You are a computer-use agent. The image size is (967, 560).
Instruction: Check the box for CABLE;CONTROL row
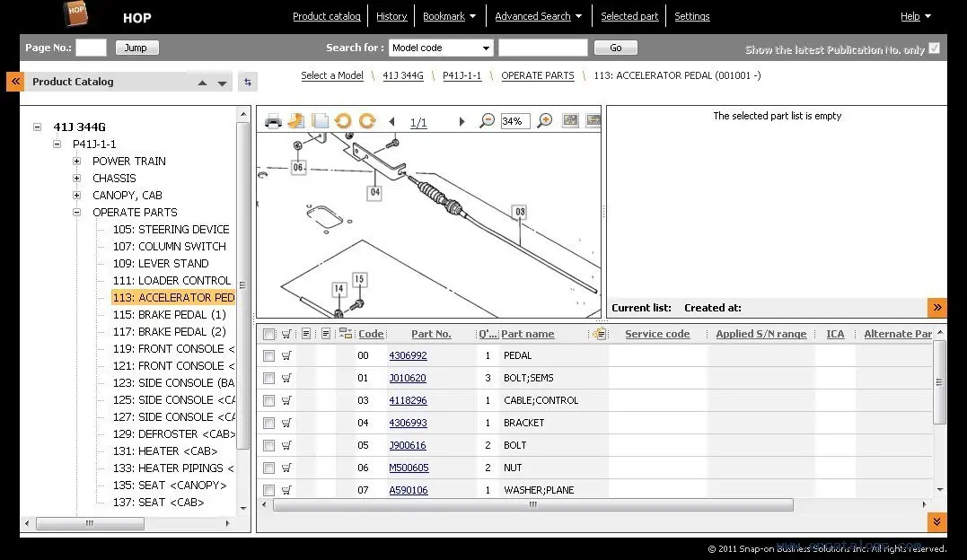click(268, 401)
